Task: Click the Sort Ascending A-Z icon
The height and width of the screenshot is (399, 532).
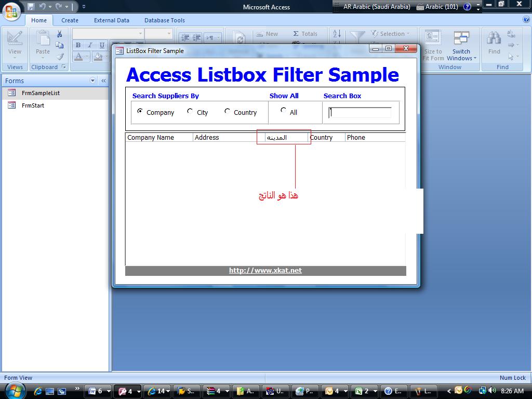Action: (x=337, y=34)
